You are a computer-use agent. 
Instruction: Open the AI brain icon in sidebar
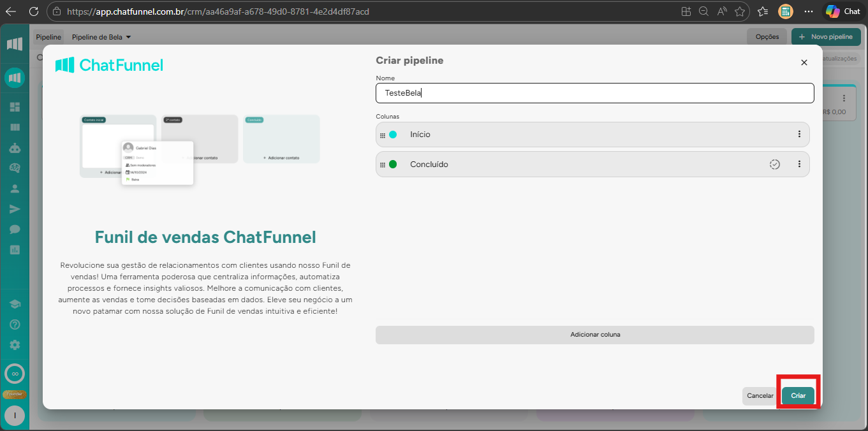point(15,168)
